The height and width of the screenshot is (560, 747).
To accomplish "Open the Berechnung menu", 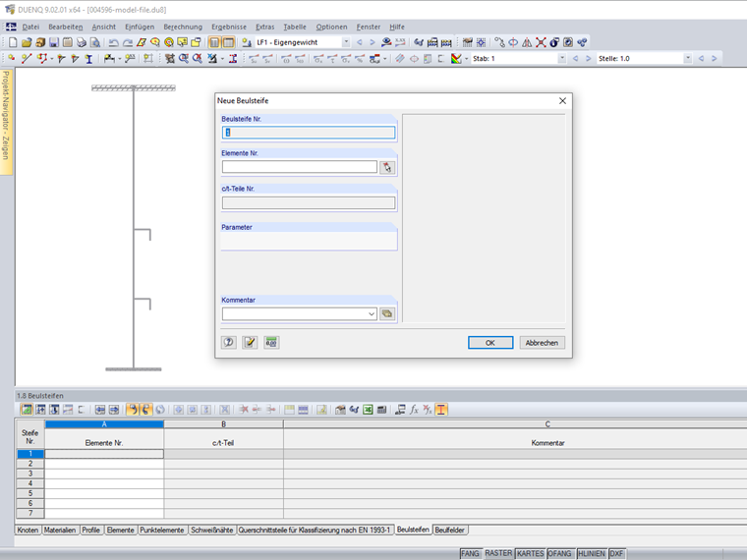I will 183,27.
